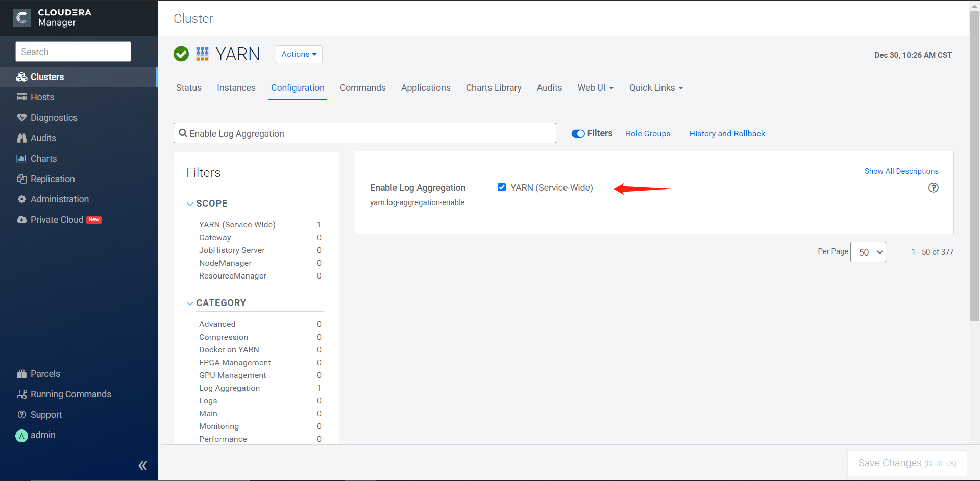Open the Web UI dropdown menu
This screenshot has width=980, height=481.
pos(596,88)
